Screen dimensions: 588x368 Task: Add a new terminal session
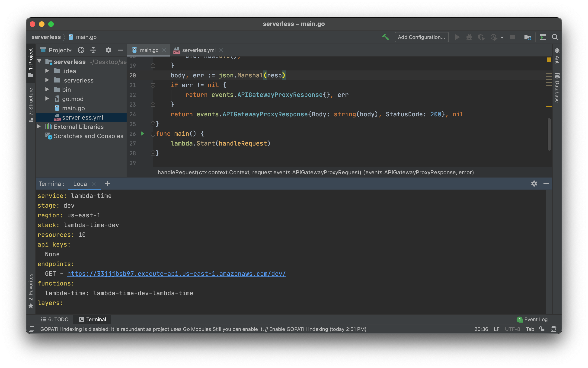pos(107,184)
